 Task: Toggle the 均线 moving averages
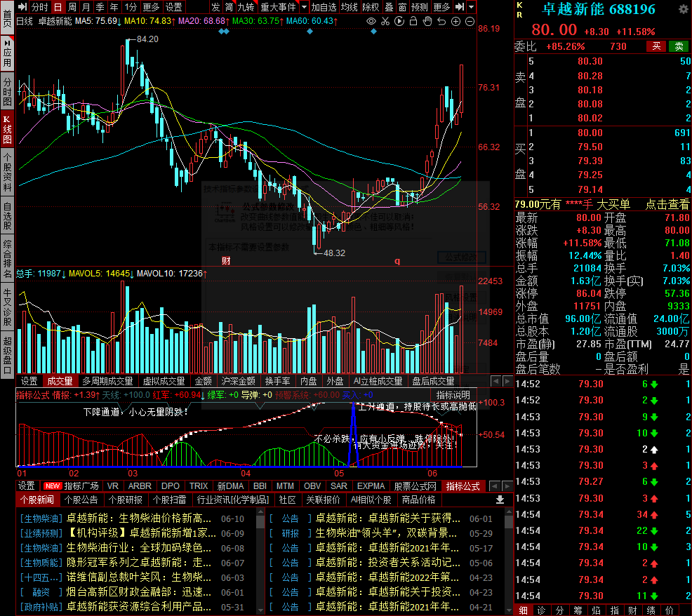349,6
